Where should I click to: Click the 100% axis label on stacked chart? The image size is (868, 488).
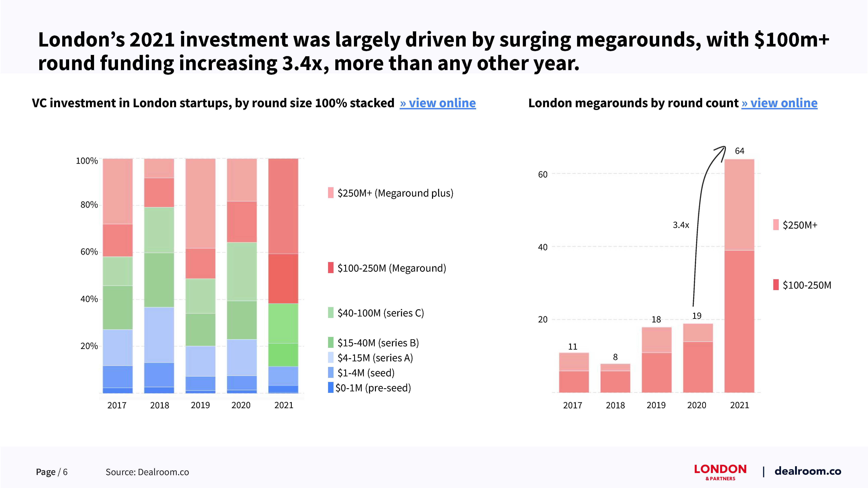click(x=87, y=161)
